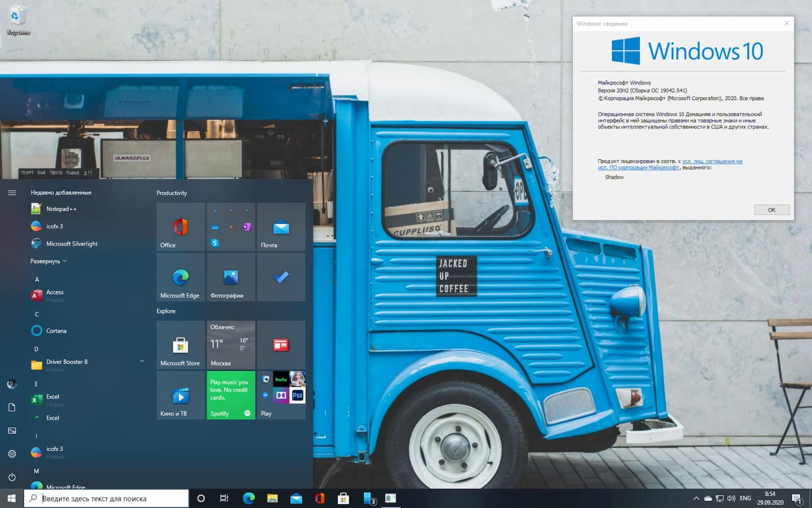Open the red News tile
Image resolution: width=812 pixels, height=508 pixels.
pos(281,345)
